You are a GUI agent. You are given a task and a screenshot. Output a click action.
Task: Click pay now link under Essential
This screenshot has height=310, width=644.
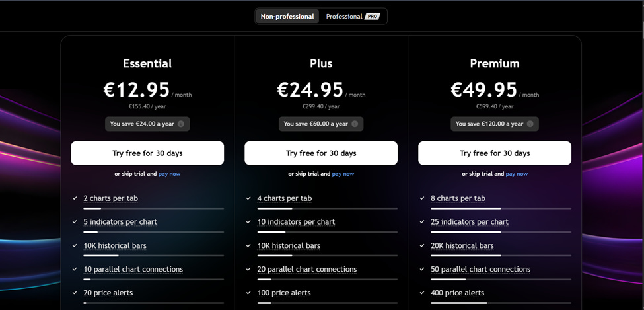click(x=169, y=174)
